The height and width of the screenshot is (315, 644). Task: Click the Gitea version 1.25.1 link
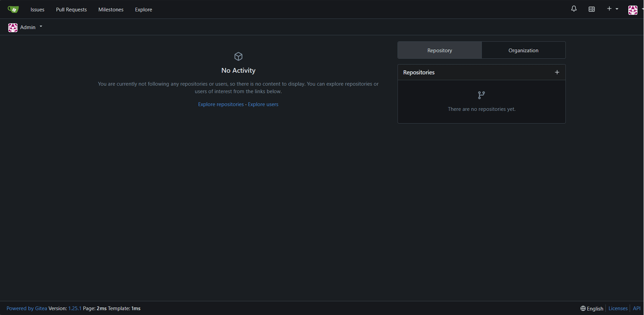(x=75, y=308)
